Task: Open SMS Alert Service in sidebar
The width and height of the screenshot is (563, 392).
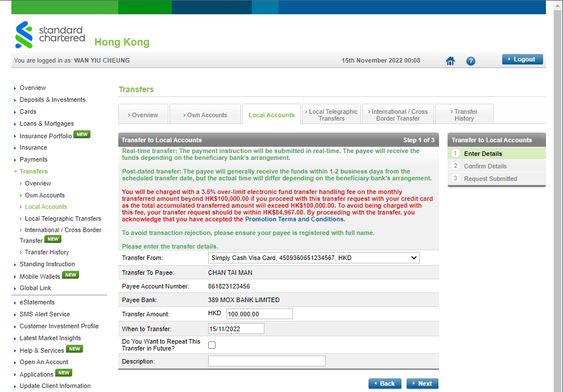Action: (x=44, y=314)
